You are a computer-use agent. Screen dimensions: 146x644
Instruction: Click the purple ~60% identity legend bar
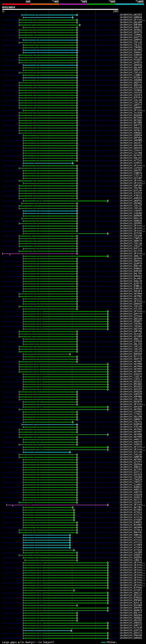coord(73,4)
